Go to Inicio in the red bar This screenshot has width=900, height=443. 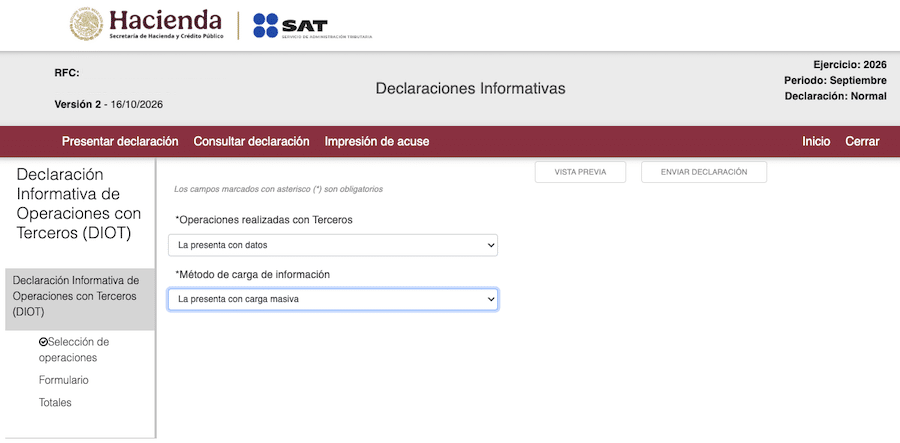[x=816, y=141]
